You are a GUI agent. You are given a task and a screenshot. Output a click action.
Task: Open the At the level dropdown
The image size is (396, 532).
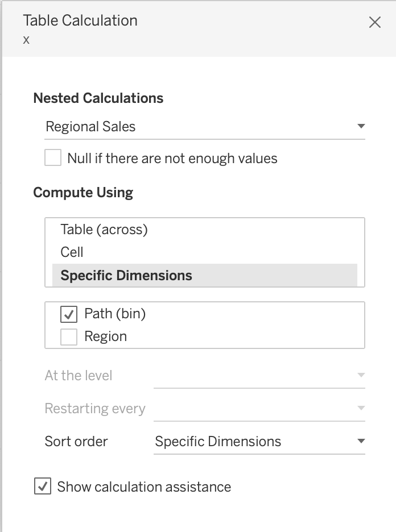[x=259, y=376]
